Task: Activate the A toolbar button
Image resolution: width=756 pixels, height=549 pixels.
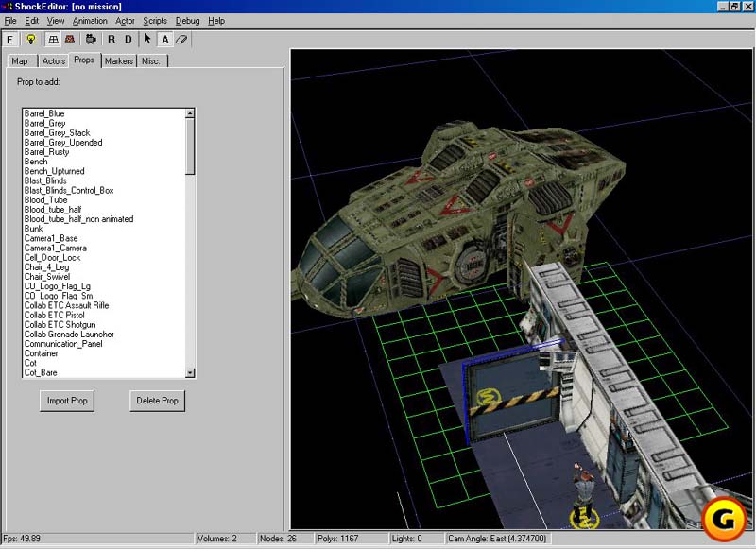Action: pyautogui.click(x=164, y=40)
